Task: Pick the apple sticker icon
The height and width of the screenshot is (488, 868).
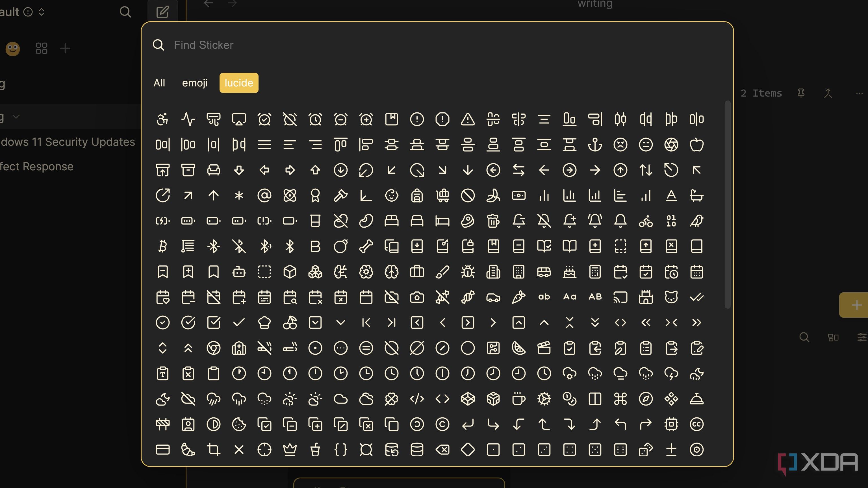Action: pos(696,145)
